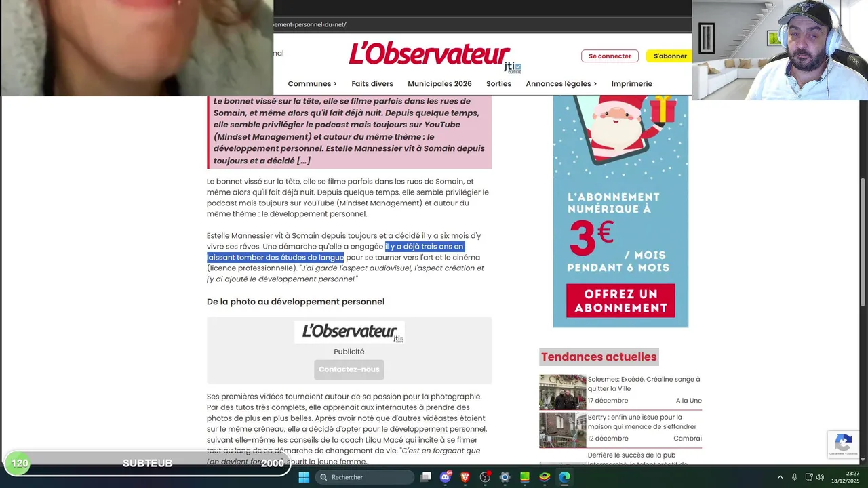Open the Windows Start menu
The width and height of the screenshot is (868, 488).
coord(304,477)
